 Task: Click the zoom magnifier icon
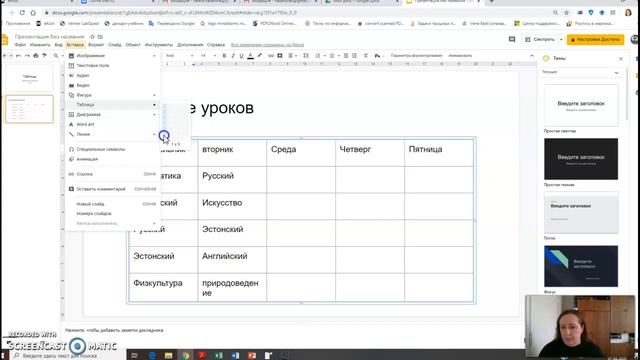pos(56,56)
